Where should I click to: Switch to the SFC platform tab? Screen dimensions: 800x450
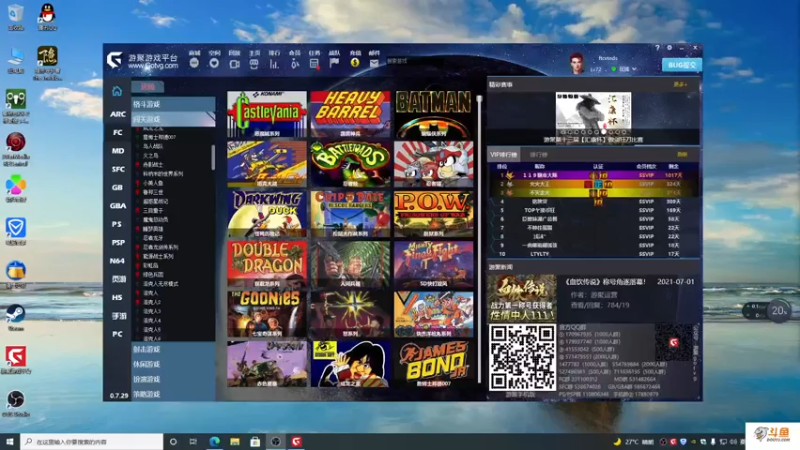tap(118, 169)
